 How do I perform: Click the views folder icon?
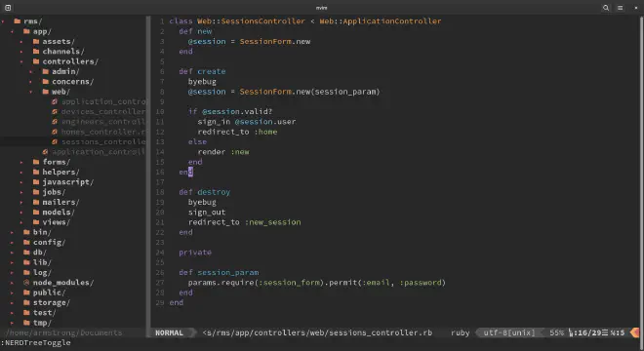click(x=36, y=222)
